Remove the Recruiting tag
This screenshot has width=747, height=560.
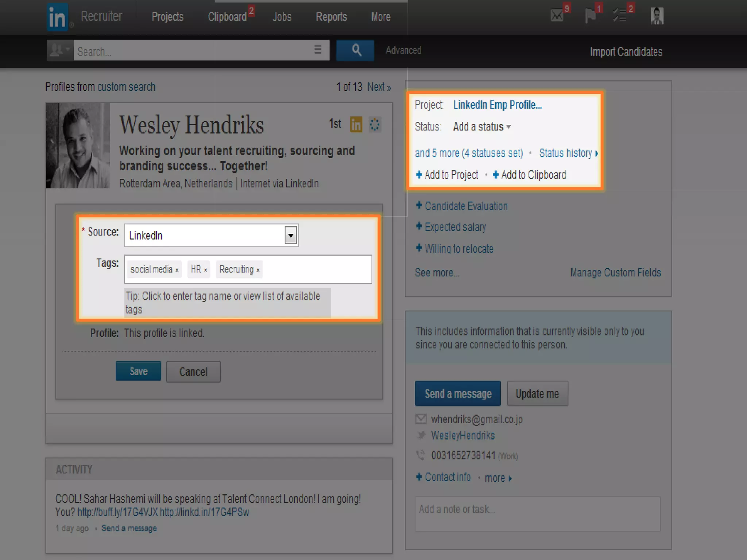(258, 270)
